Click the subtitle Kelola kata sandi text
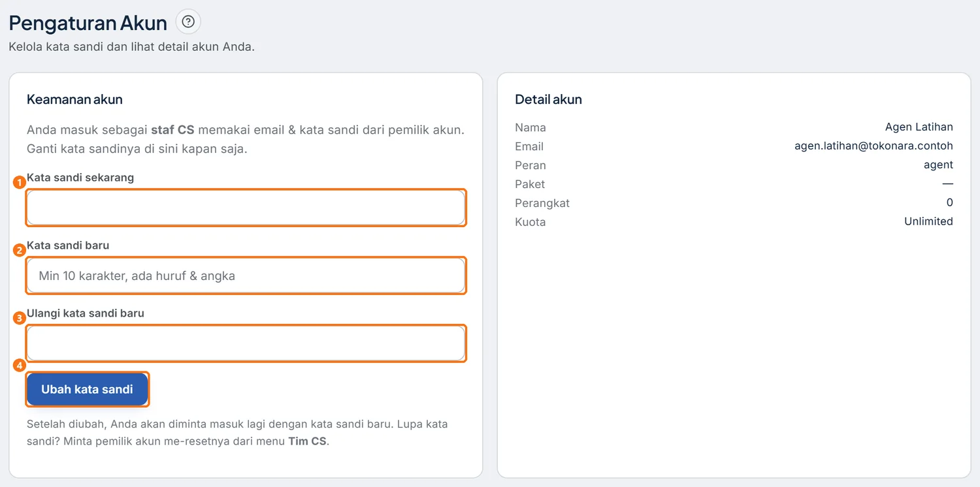Screen dimensions: 980x487 [131, 47]
